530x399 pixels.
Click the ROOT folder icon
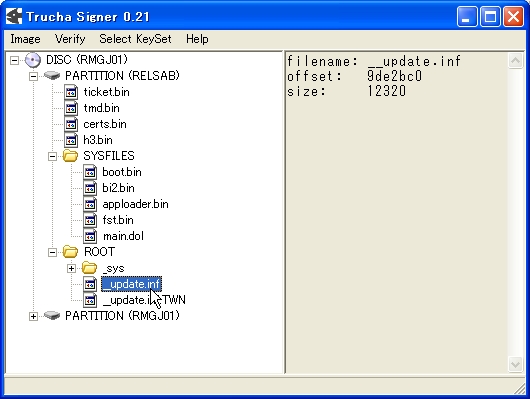coord(70,252)
